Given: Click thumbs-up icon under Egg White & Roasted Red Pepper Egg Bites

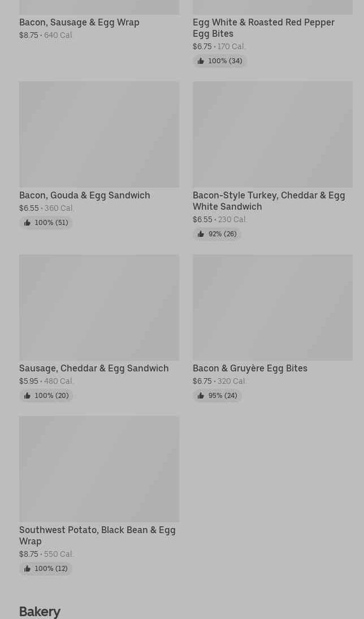Looking at the screenshot, I should 201,61.
